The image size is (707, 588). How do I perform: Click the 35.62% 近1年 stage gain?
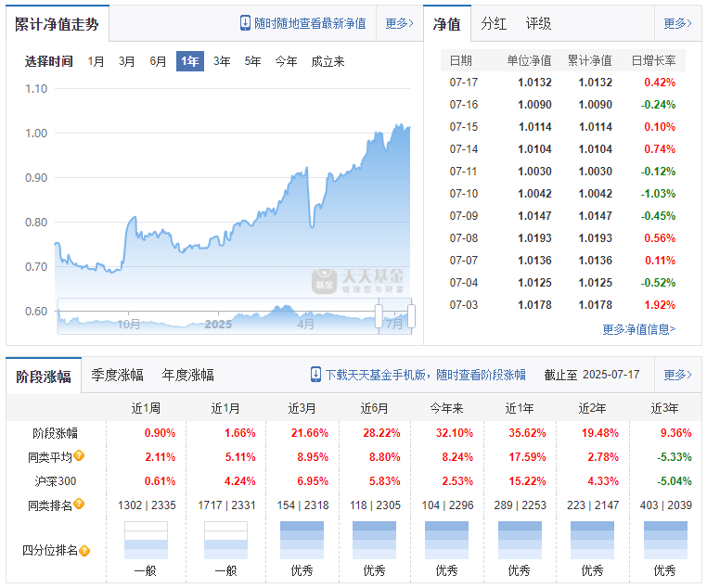tap(527, 433)
